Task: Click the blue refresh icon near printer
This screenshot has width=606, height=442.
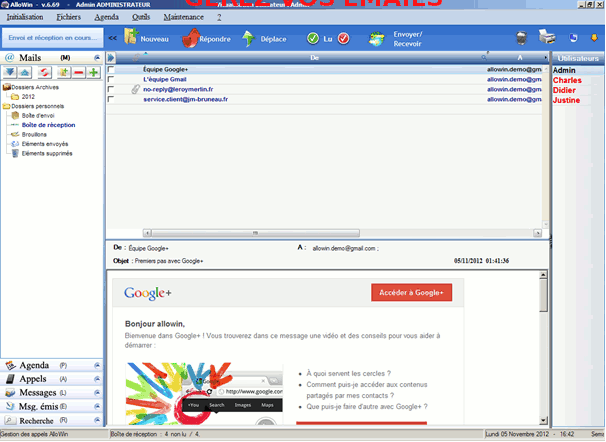Action: click(x=573, y=37)
